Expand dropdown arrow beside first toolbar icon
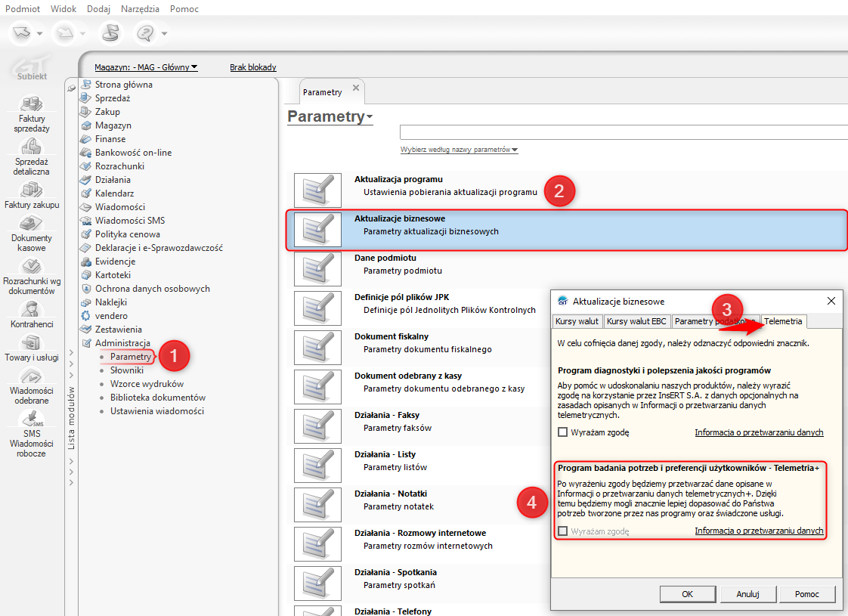This screenshot has height=616, width=848. (x=39, y=33)
